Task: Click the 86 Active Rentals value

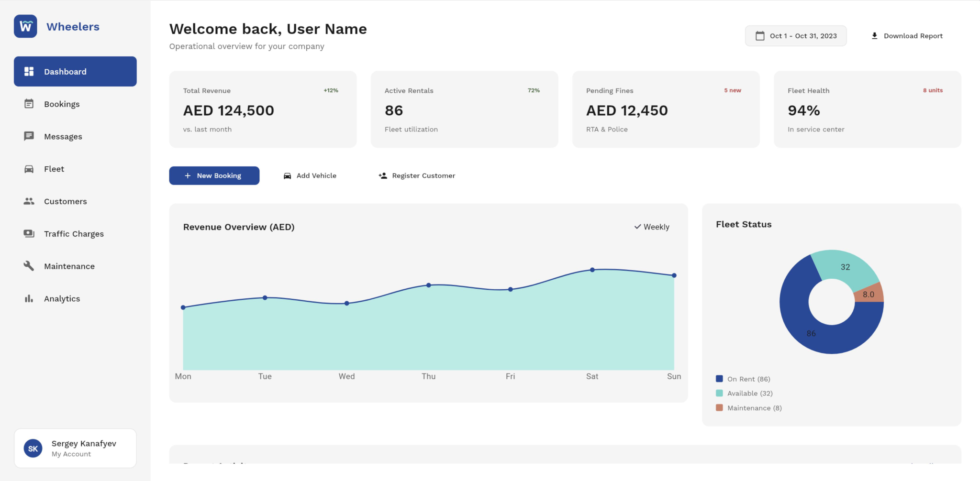Action: point(394,110)
